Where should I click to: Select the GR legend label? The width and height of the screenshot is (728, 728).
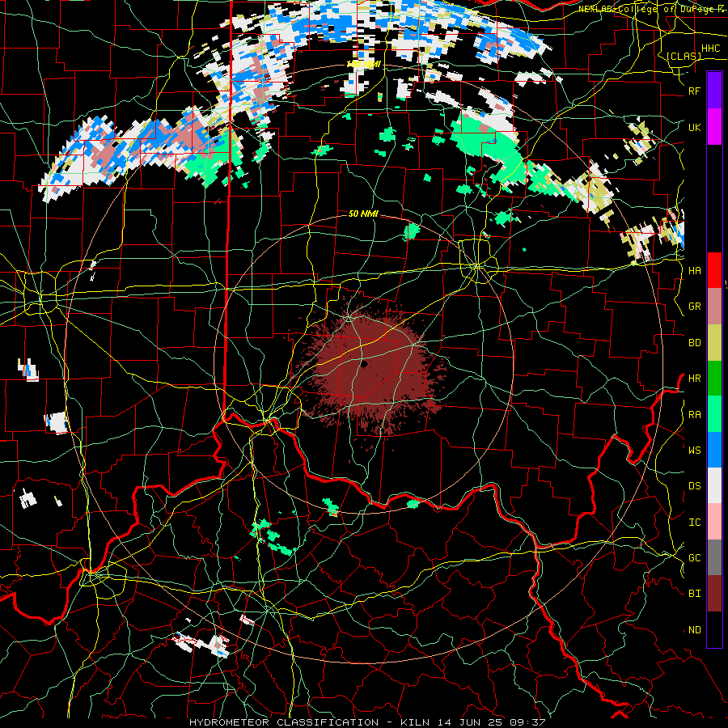(694, 307)
